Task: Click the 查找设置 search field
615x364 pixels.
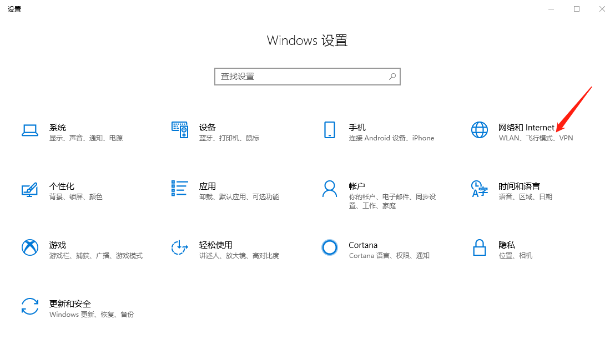Action: [x=307, y=77]
